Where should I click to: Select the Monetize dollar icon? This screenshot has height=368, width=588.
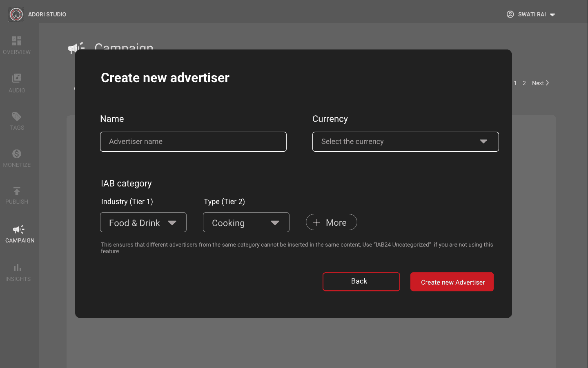(17, 154)
